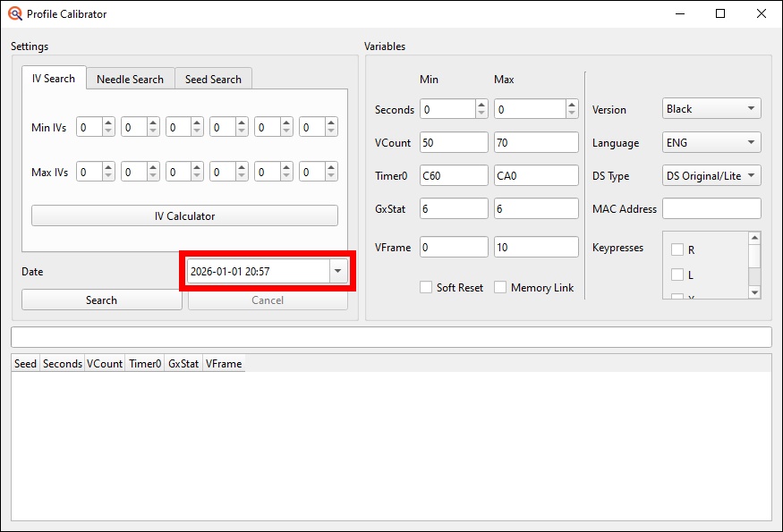Click the Search button
783x532 pixels.
101,300
